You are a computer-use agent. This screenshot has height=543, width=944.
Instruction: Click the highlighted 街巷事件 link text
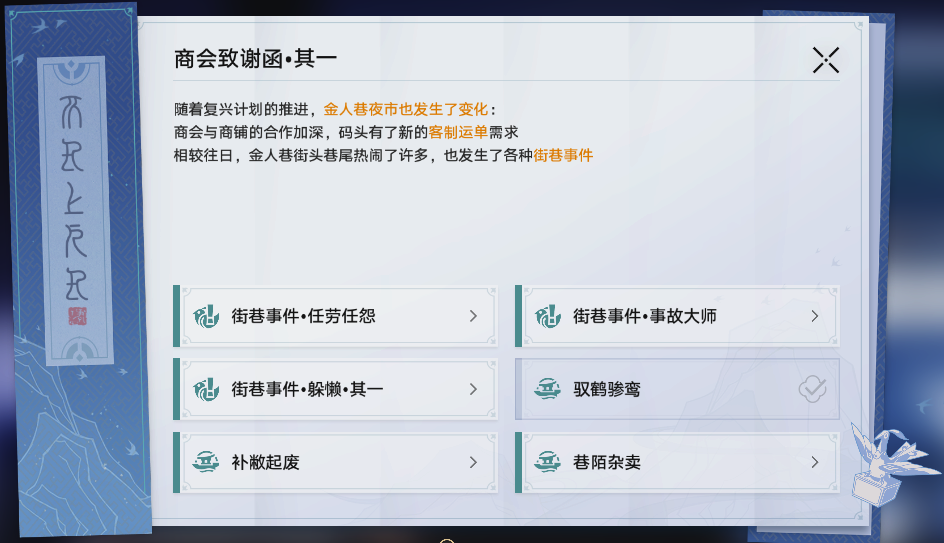coord(563,155)
